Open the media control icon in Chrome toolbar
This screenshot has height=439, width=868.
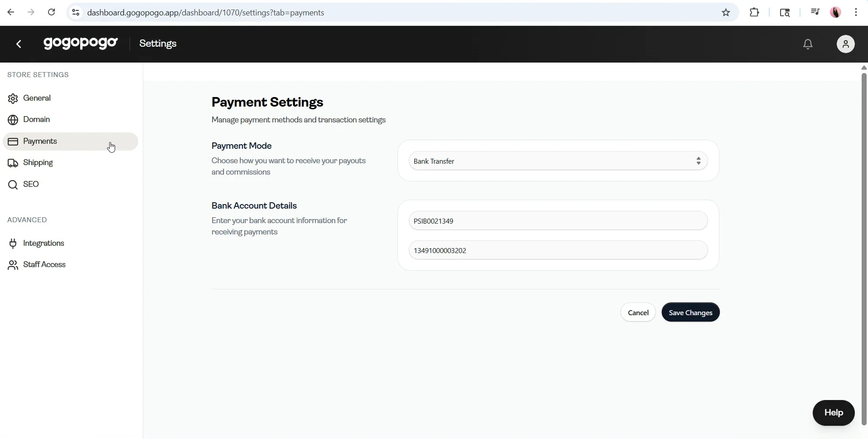point(815,12)
